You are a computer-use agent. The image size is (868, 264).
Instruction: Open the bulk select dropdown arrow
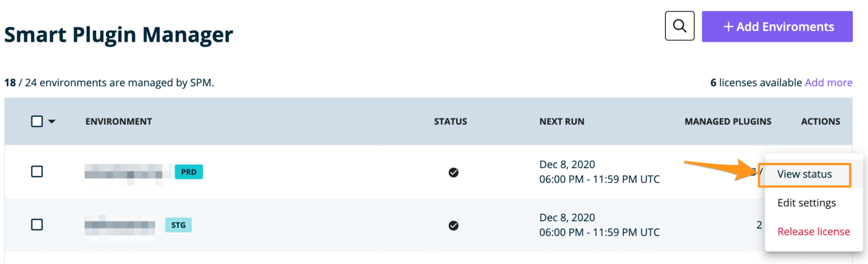[52, 121]
